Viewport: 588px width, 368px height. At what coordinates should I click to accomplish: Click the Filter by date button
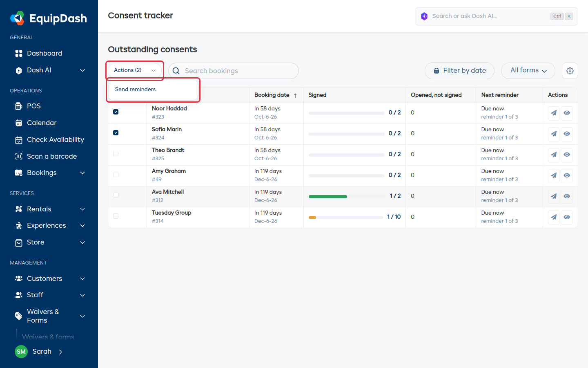(459, 71)
